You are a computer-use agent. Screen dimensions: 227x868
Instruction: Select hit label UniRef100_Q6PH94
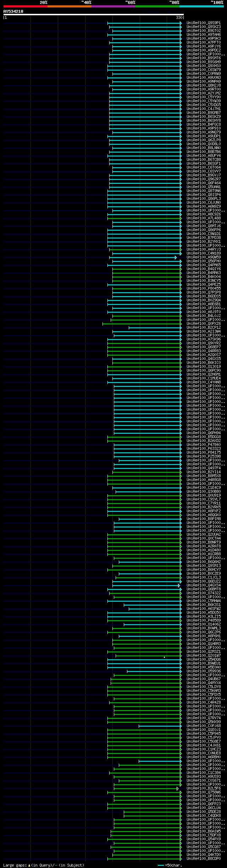204,433
